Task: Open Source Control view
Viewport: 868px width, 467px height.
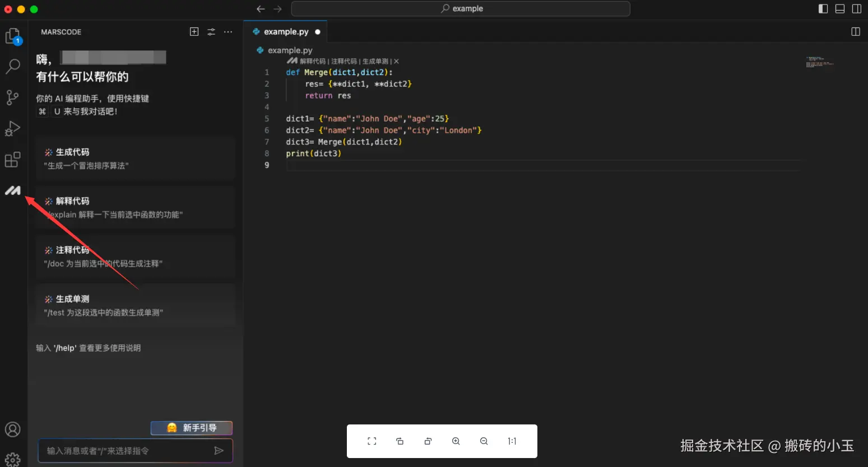Action: 12,97
